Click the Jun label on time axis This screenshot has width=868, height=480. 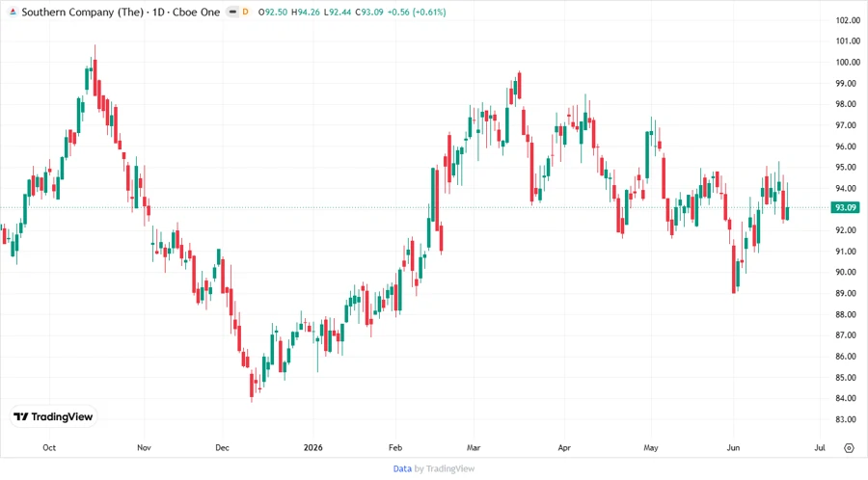click(733, 447)
